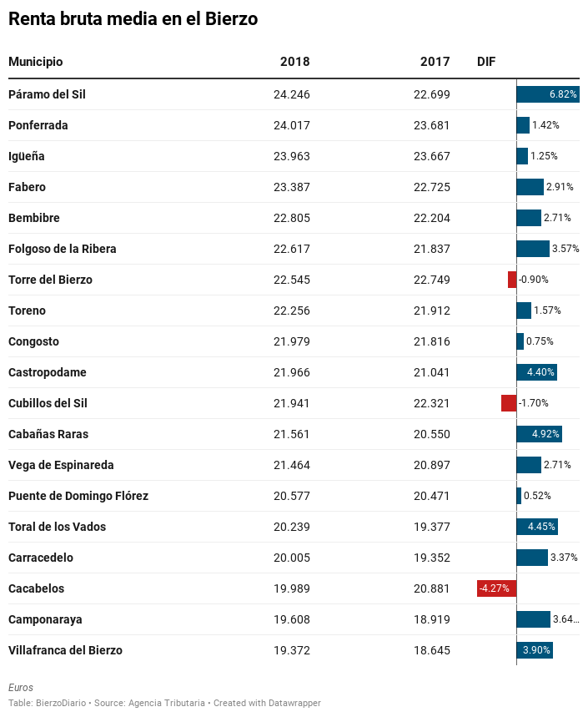
Task: Click the 2017 column header
Action: (435, 62)
